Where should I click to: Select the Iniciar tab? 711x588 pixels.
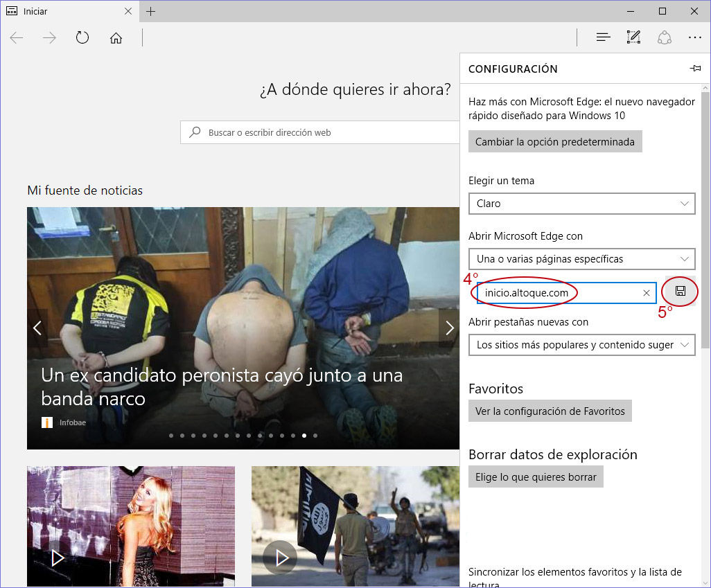coord(69,11)
